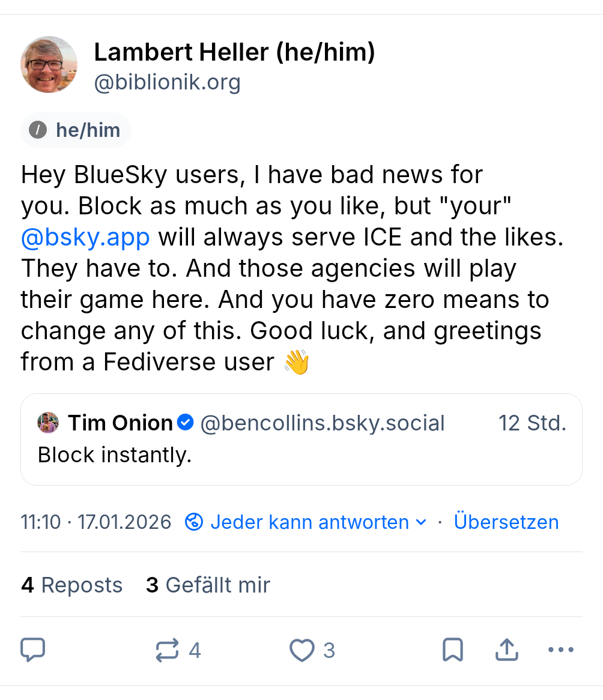The height and width of the screenshot is (700, 603).
Task: Click 'Übersetzen' to translate the post
Action: pos(506,522)
